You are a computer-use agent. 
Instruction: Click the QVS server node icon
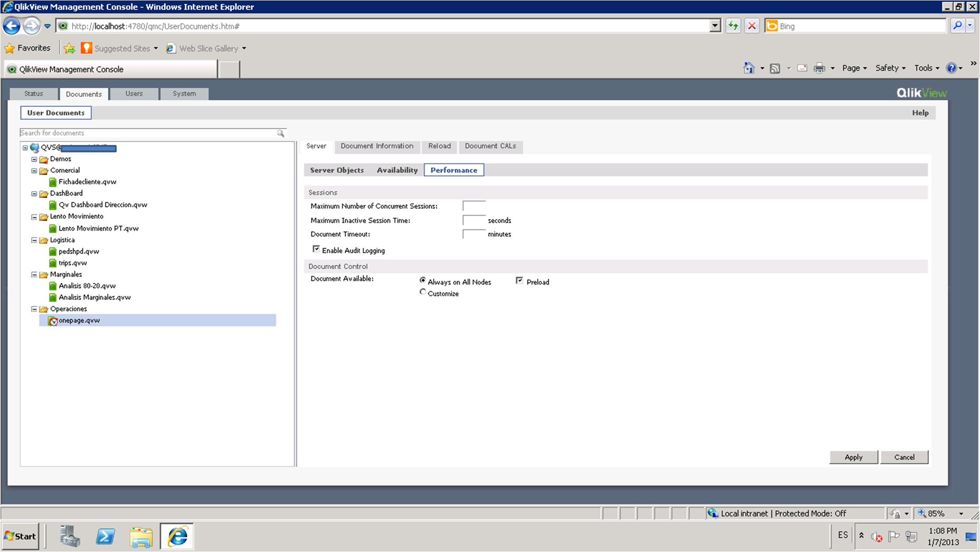[x=34, y=148]
